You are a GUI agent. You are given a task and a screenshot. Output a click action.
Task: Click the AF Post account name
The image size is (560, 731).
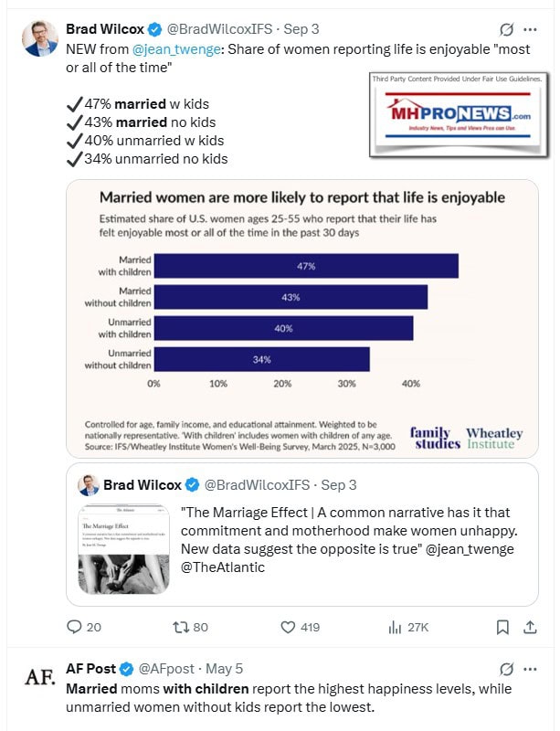(x=90, y=669)
